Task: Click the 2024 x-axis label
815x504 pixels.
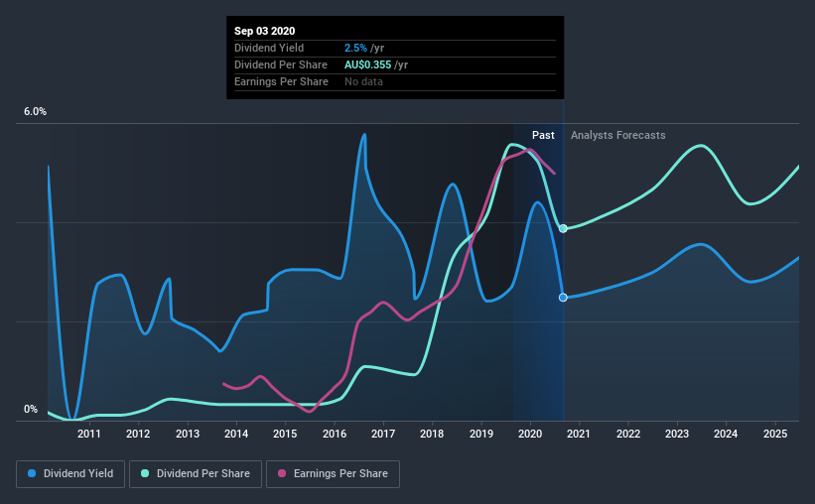Action: coord(726,434)
